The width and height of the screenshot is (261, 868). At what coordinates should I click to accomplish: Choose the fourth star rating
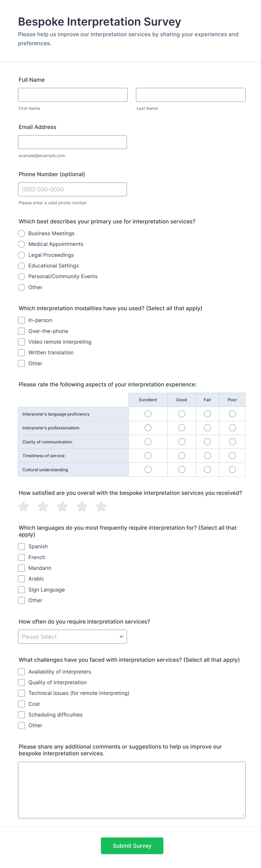(x=82, y=506)
